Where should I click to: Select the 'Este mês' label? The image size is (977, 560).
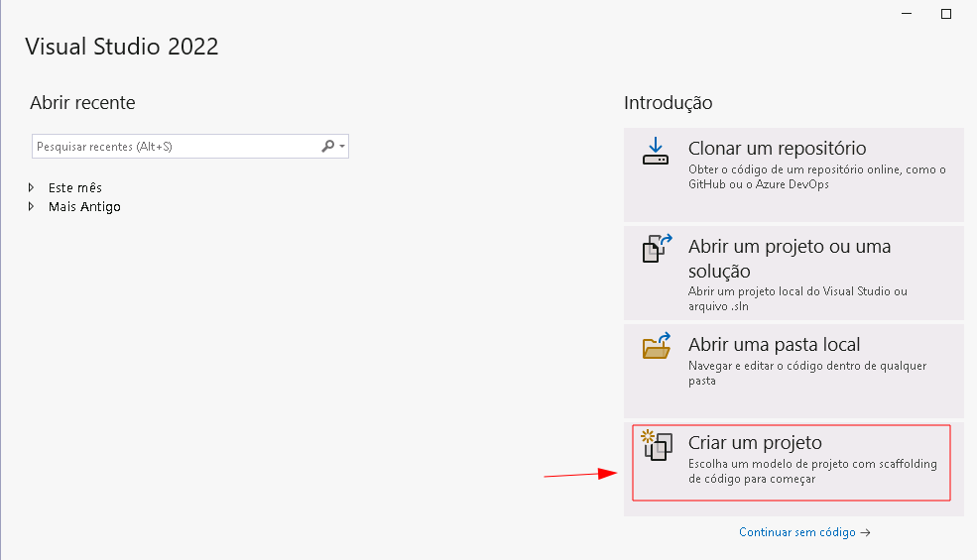(74, 187)
